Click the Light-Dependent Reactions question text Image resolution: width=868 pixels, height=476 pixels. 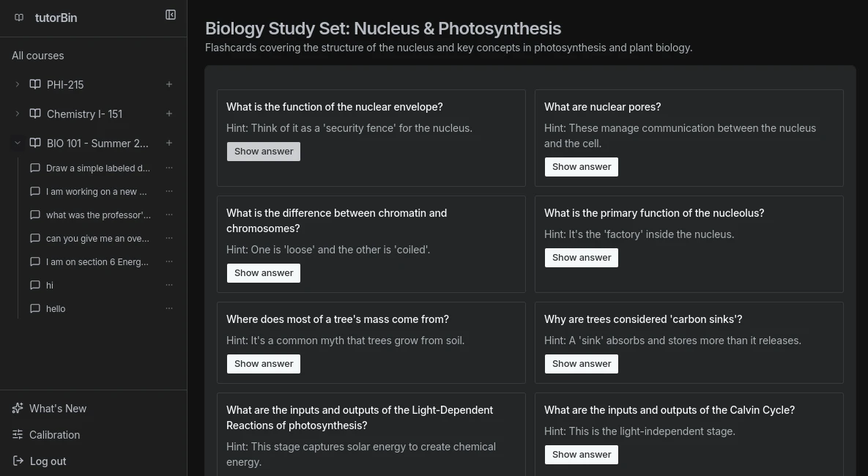[359, 418]
